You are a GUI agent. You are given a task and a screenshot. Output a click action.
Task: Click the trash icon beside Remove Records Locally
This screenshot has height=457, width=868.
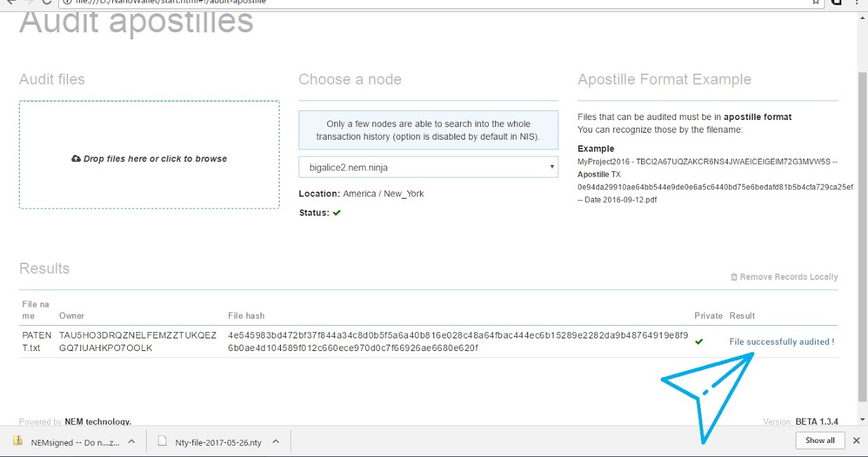(734, 277)
